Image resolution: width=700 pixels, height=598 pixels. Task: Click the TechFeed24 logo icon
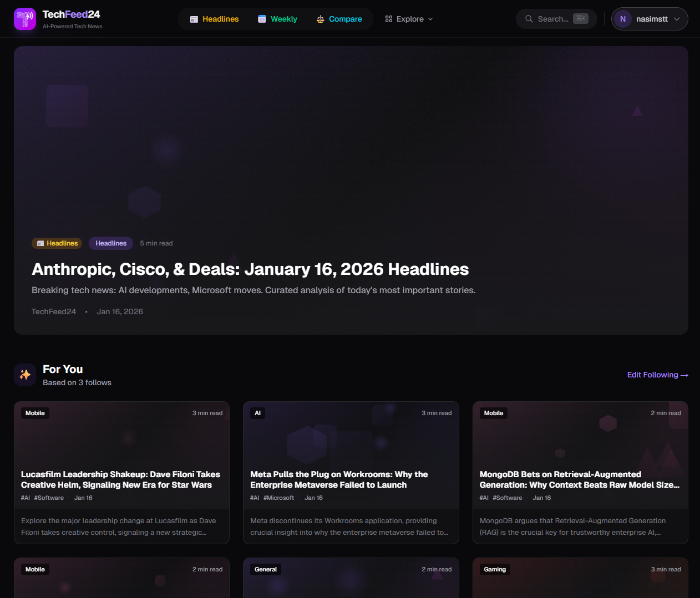tap(24, 18)
